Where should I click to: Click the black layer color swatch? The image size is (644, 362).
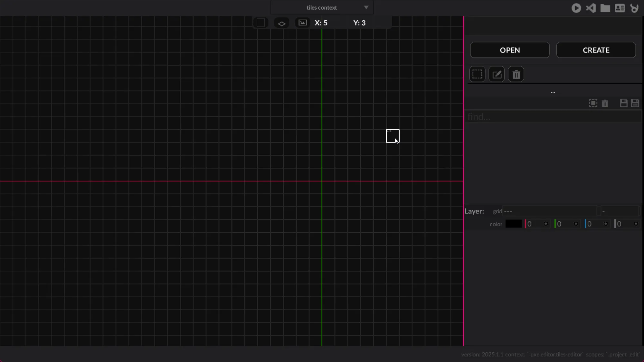(x=513, y=224)
